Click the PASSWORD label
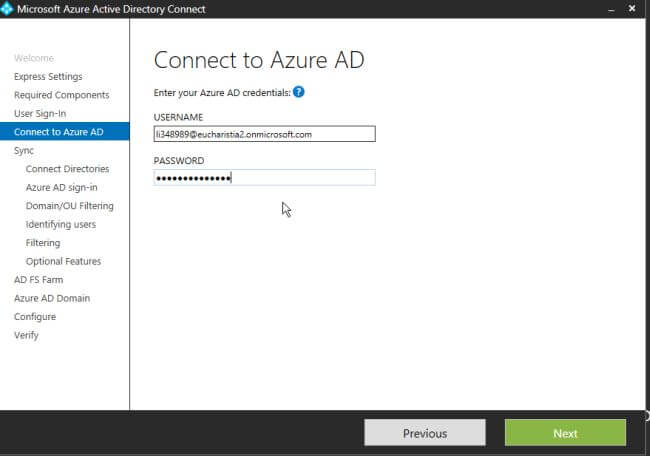Screen dimensions: 650x456 coord(179,161)
